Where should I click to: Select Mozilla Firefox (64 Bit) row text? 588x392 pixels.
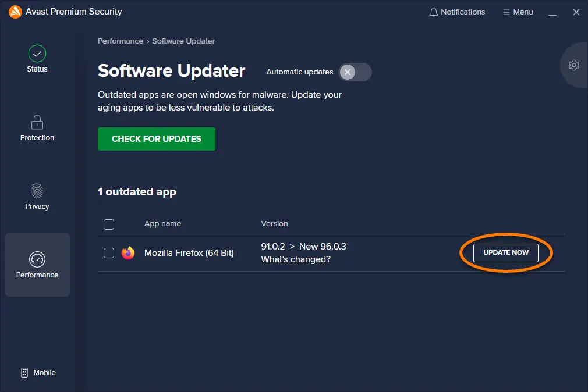[189, 253]
